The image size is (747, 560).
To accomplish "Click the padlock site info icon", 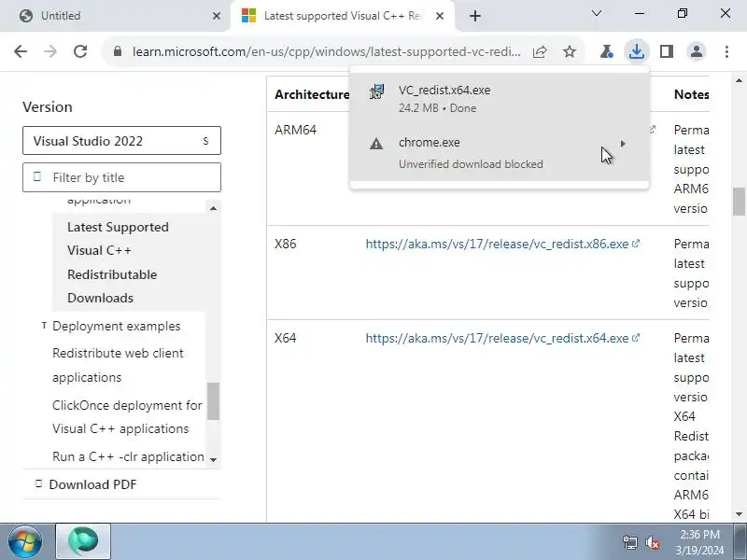I will click(118, 51).
